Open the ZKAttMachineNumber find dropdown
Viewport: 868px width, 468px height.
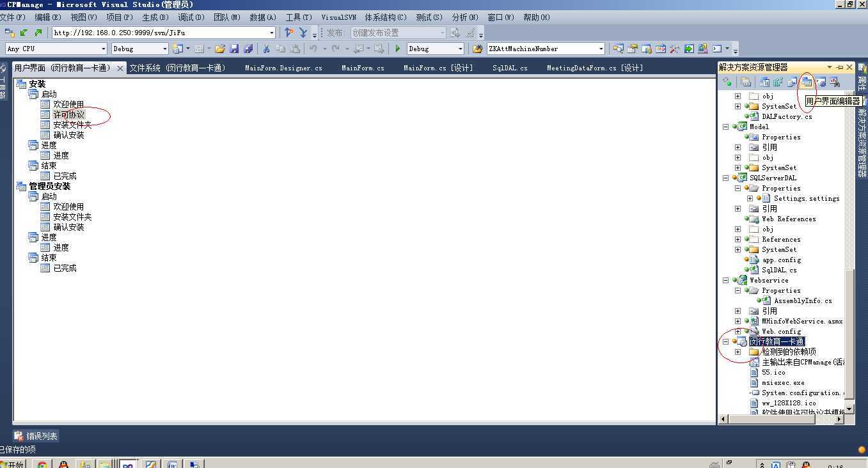[x=601, y=49]
